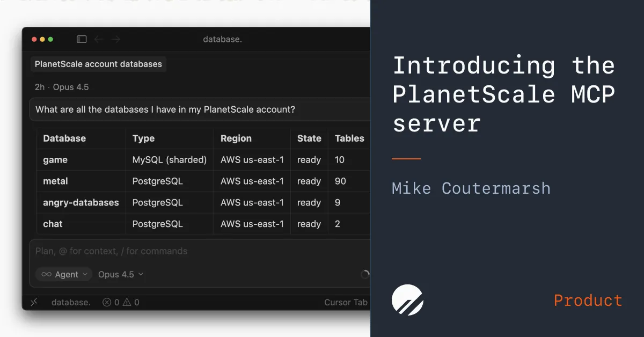Click the Tables column header
The height and width of the screenshot is (337, 644).
pyautogui.click(x=349, y=138)
